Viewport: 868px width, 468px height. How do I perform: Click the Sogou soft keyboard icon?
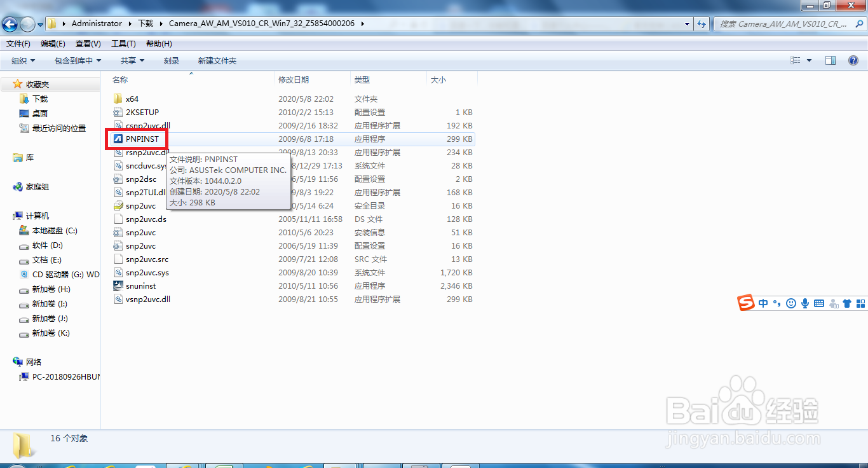click(819, 303)
